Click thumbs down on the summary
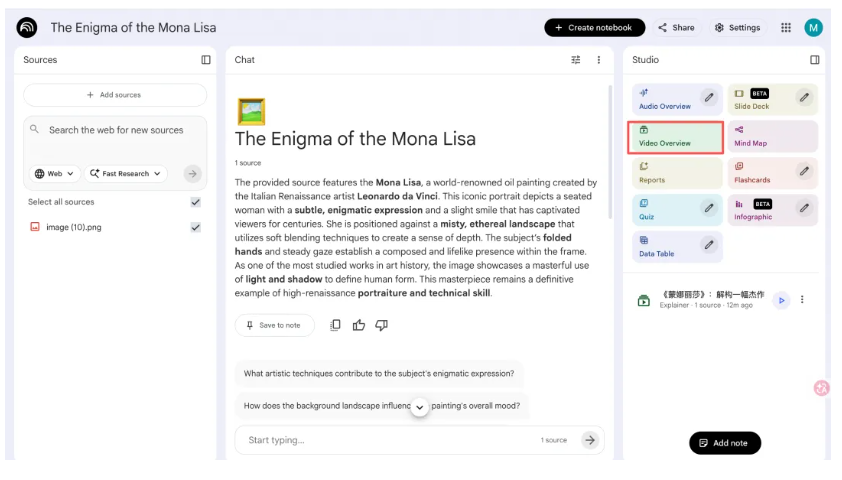842x480 pixels. 381,325
